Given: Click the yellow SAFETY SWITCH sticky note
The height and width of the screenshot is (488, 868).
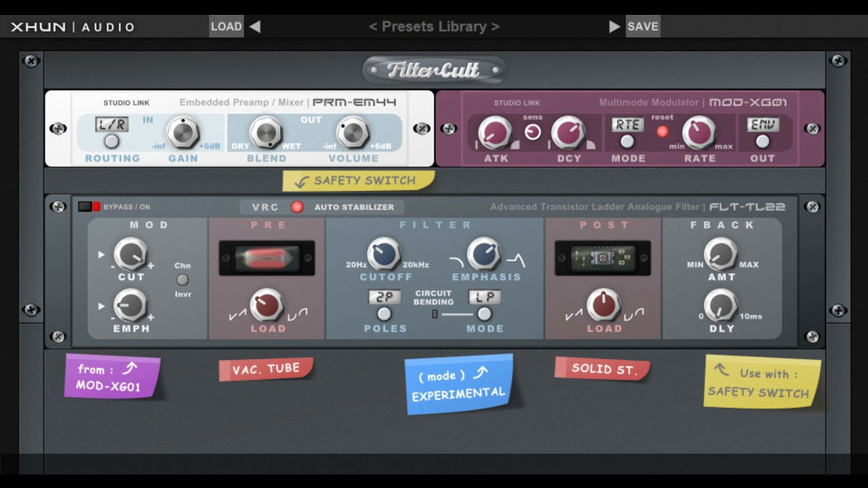Looking at the screenshot, I should click(359, 181).
